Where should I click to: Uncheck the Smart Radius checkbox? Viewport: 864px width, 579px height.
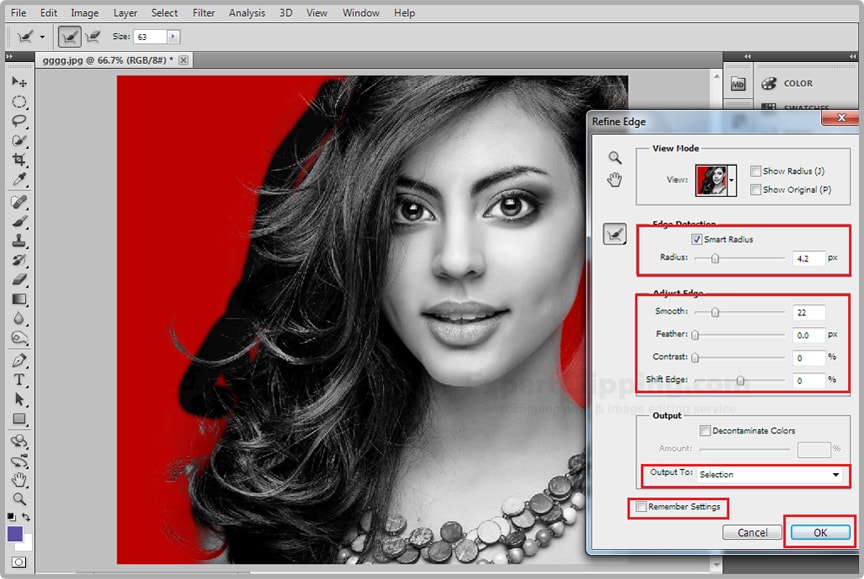point(697,240)
